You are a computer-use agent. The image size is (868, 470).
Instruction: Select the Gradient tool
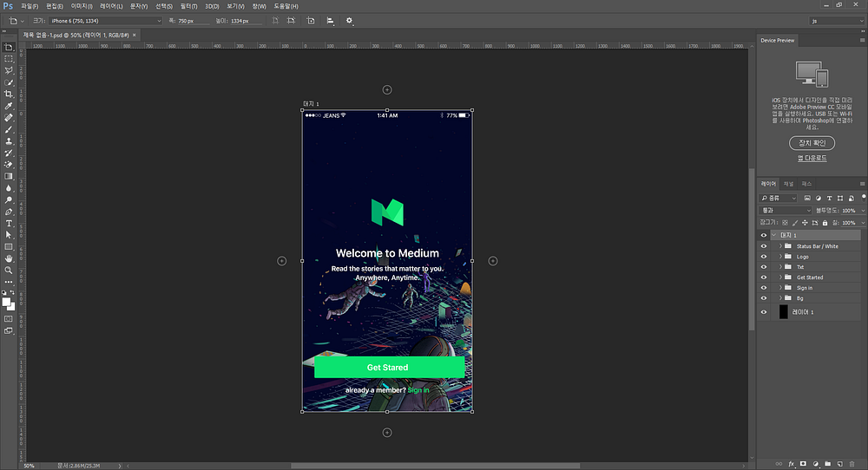9,176
